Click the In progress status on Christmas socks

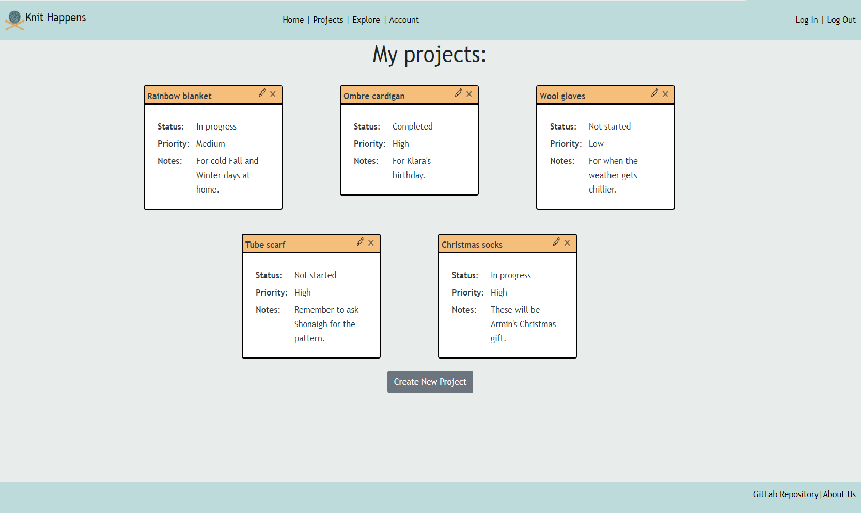[510, 275]
